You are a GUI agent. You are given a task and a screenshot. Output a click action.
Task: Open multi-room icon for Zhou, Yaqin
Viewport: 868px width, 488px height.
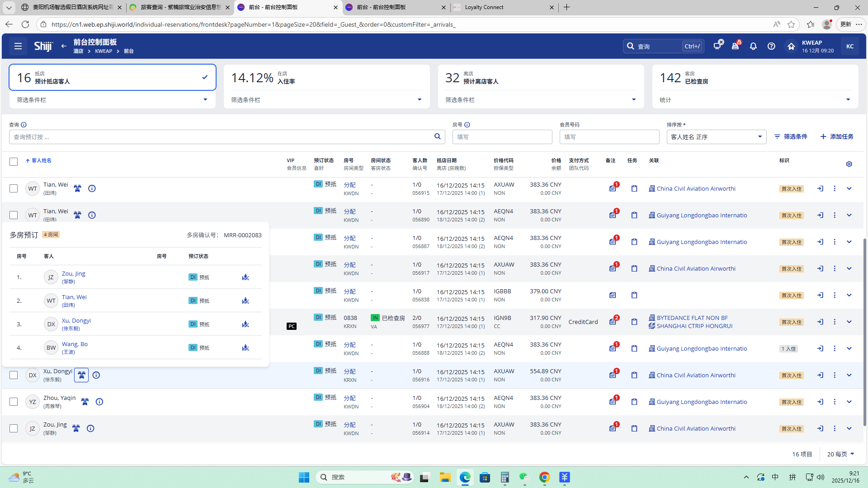point(85,402)
